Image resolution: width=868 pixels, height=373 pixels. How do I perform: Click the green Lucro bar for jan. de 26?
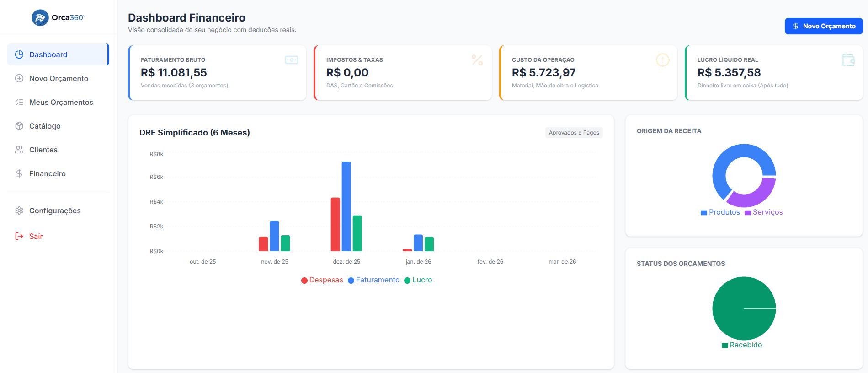click(x=429, y=244)
